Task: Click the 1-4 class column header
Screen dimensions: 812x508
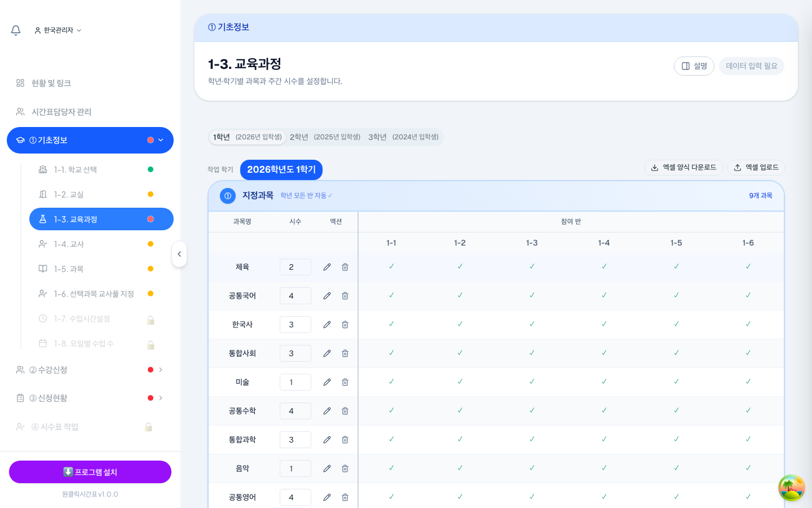Action: tap(604, 243)
